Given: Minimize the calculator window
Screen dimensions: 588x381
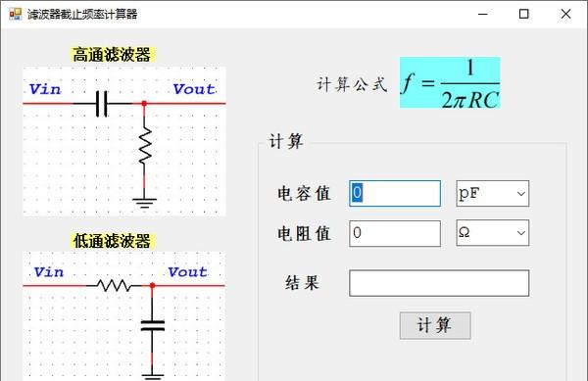Looking at the screenshot, I should click(x=483, y=15).
